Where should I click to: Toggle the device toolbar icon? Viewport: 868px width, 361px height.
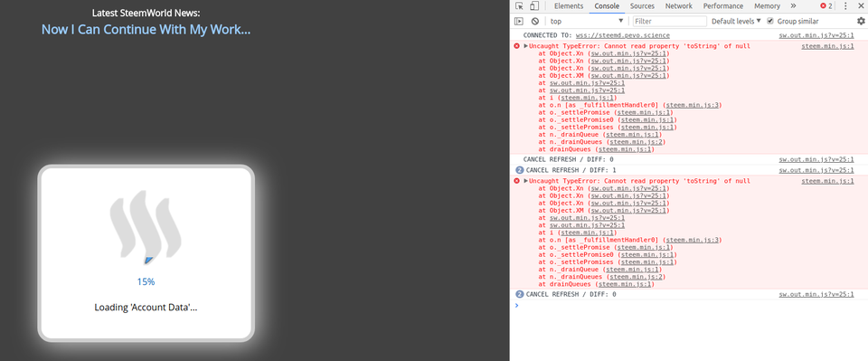(534, 6)
